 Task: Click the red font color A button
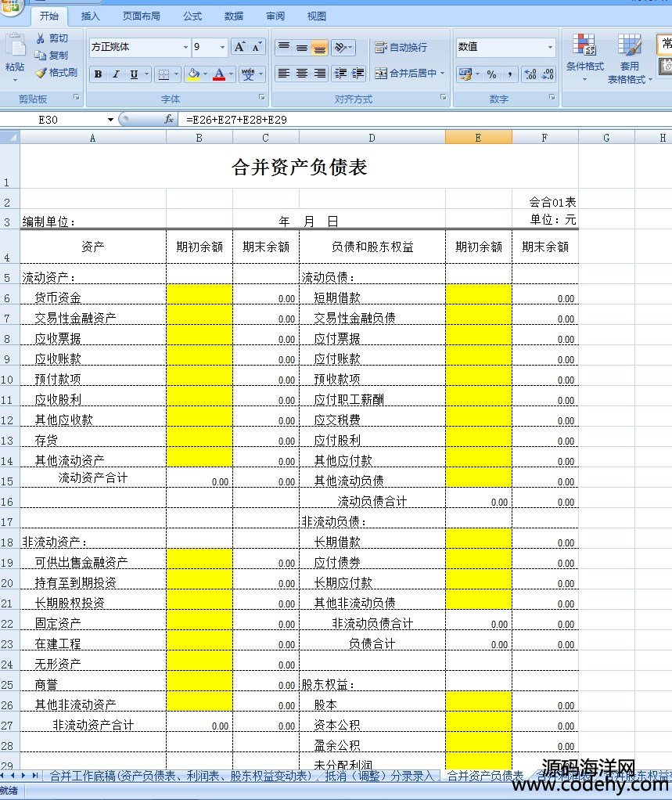coord(219,74)
